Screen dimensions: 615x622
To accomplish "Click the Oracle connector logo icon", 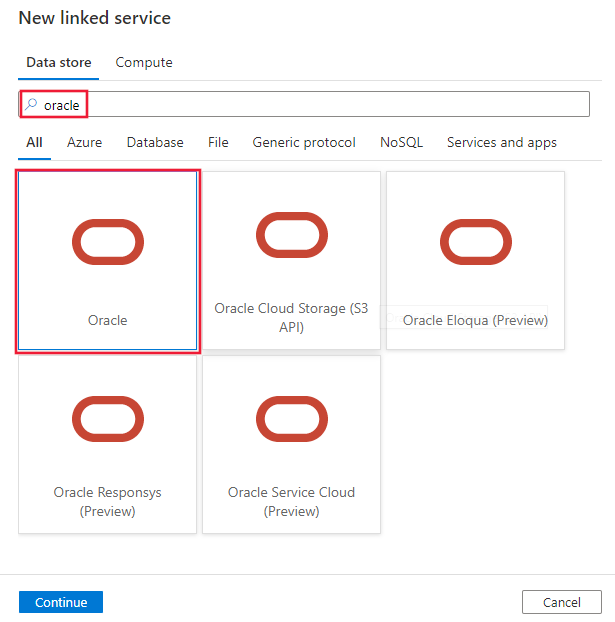I will (108, 242).
